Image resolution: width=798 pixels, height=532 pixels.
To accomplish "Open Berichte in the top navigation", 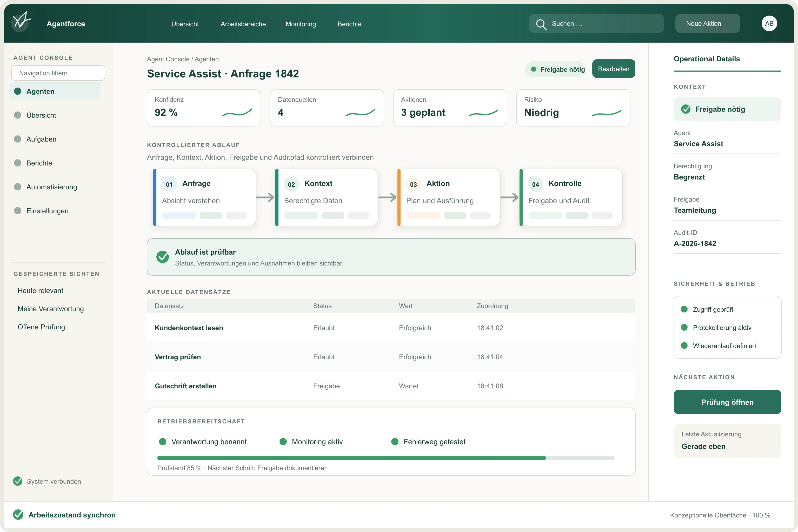I will click(x=349, y=24).
